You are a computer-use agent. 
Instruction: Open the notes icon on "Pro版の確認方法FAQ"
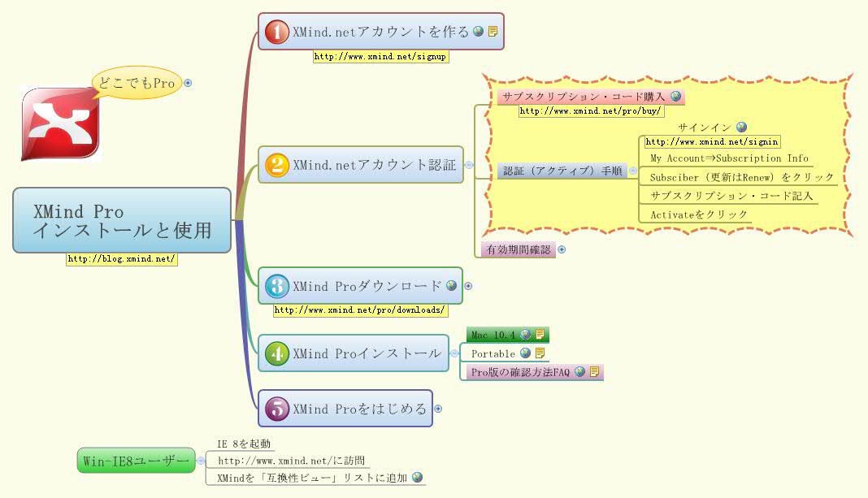click(595, 371)
